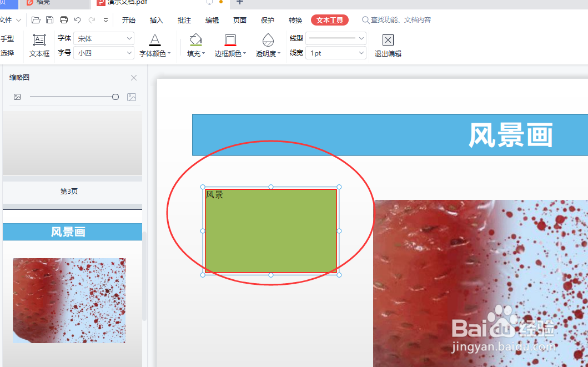Close the 缩略图 thumbnail panel
This screenshot has height=367, width=588.
click(x=134, y=78)
